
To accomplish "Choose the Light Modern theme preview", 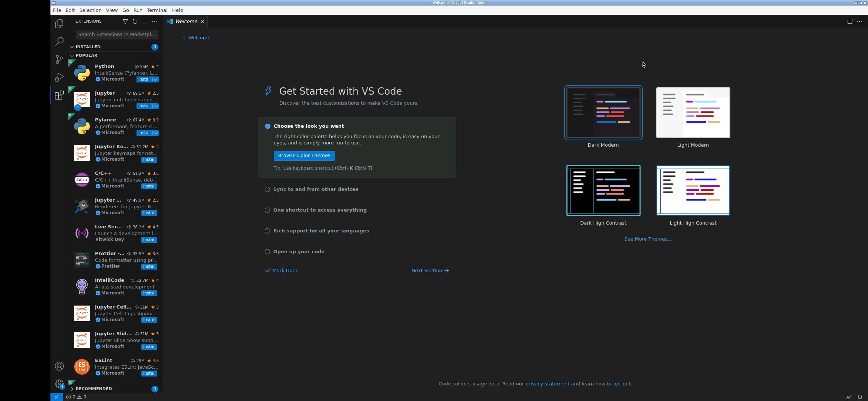I will 693,113.
